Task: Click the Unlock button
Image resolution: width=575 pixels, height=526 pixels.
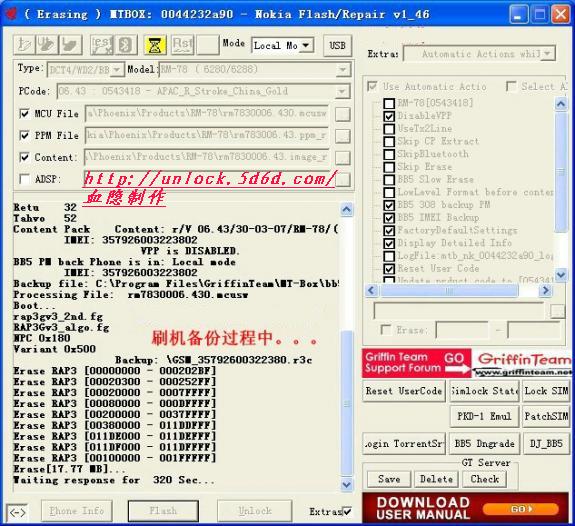Action: coord(255,511)
